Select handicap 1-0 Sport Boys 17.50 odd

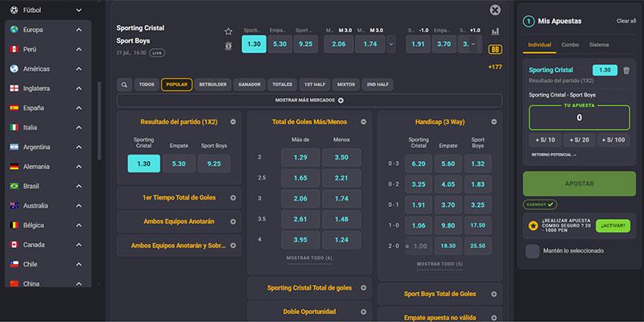[478, 225]
